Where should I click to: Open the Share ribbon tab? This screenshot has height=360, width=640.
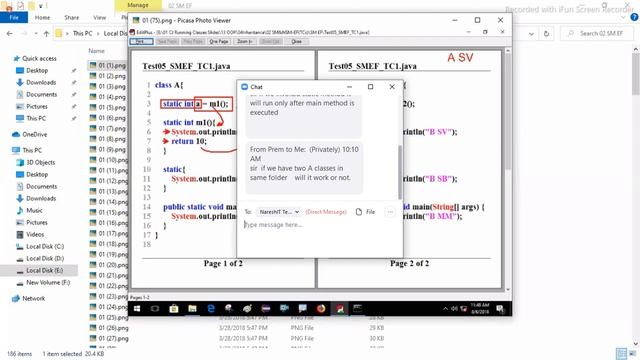(x=71, y=18)
